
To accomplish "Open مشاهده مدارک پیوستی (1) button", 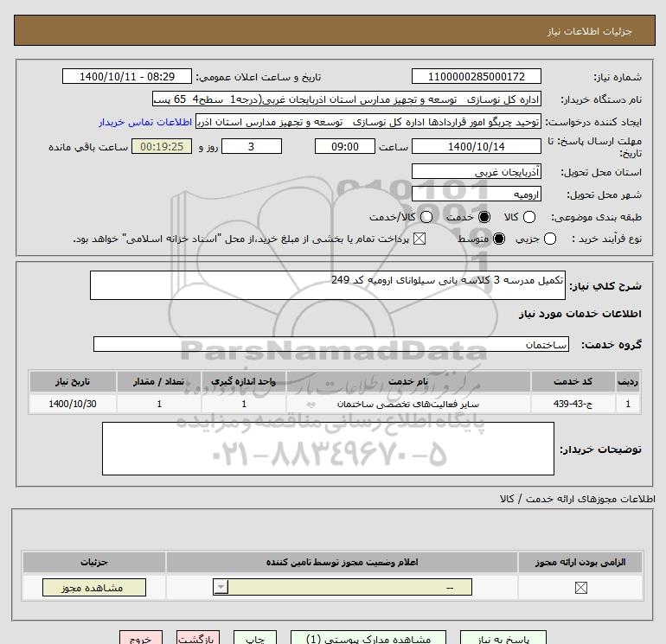I will pos(368,638).
